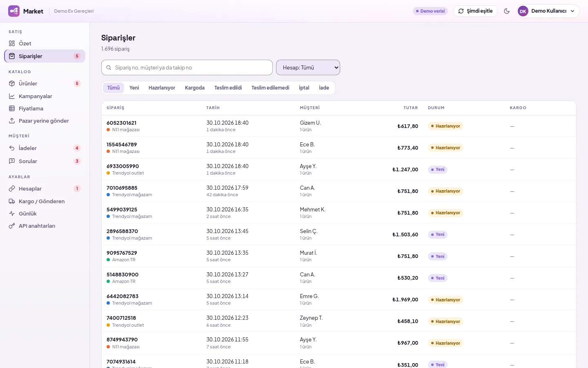Click Hazırlanıyor status of order 7400712518
This screenshot has height=368, width=588.
click(x=445, y=321)
